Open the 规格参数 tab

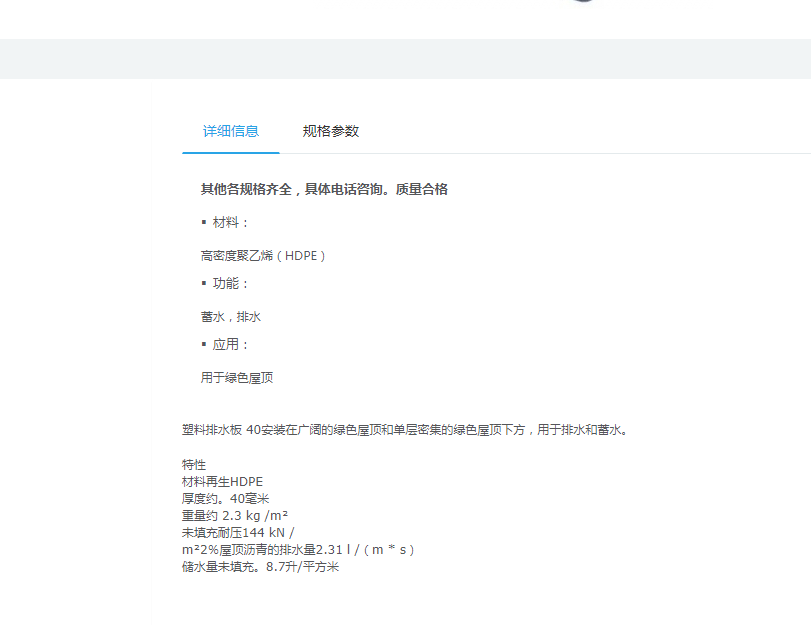(x=331, y=131)
